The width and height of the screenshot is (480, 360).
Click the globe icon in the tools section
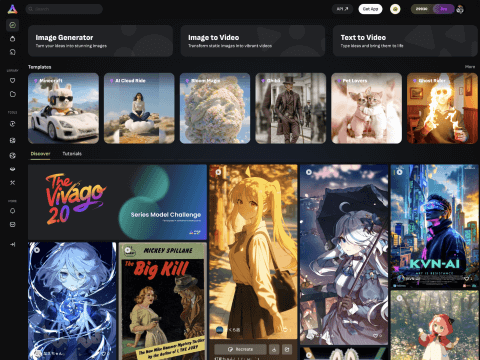pyautogui.click(x=12, y=155)
